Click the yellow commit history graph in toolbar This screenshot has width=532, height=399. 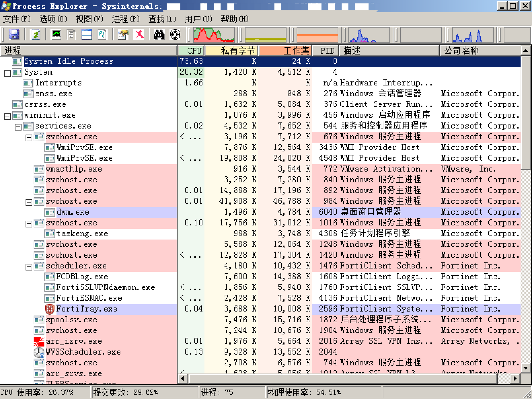coord(265,35)
